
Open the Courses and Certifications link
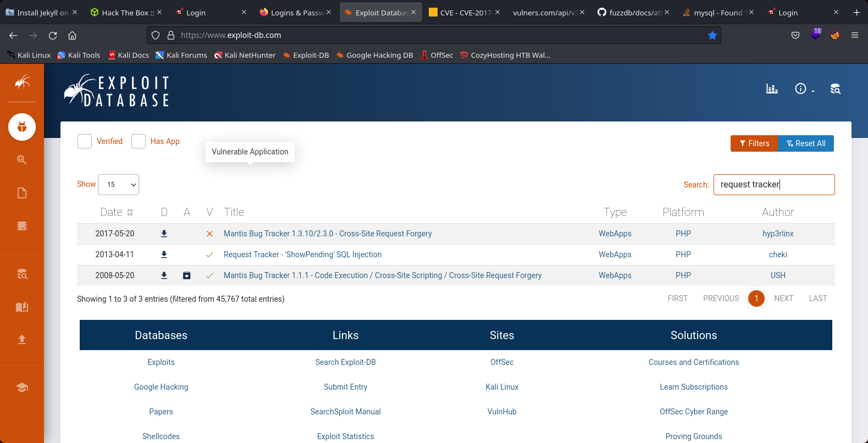pyautogui.click(x=694, y=362)
